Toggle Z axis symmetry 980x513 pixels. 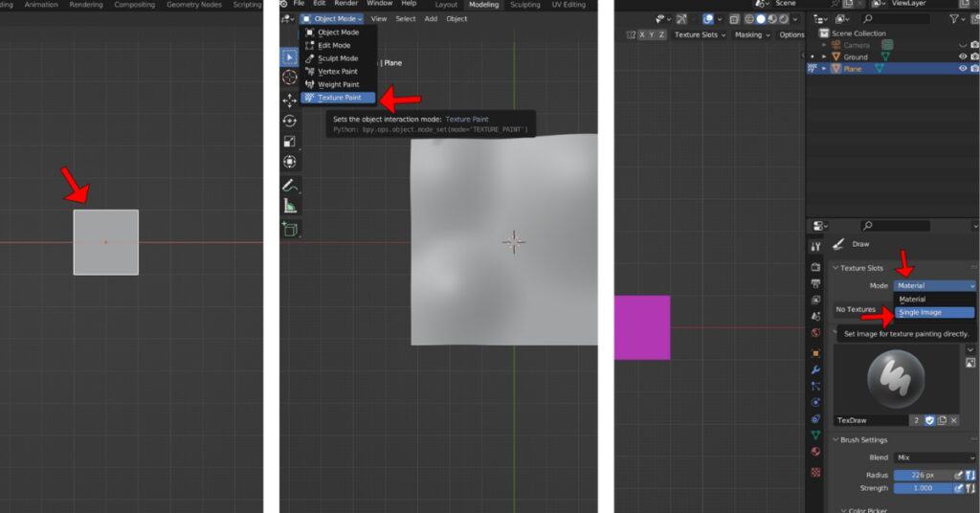point(661,35)
